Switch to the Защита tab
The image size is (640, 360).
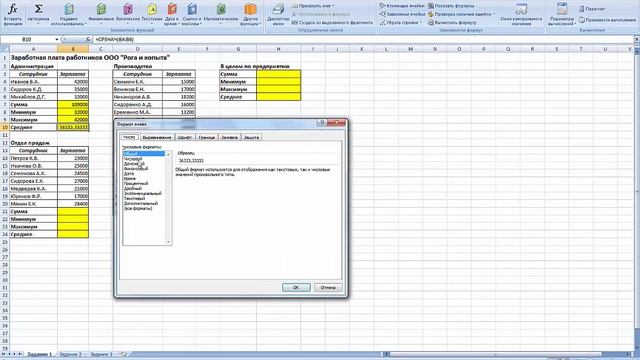coord(251,138)
